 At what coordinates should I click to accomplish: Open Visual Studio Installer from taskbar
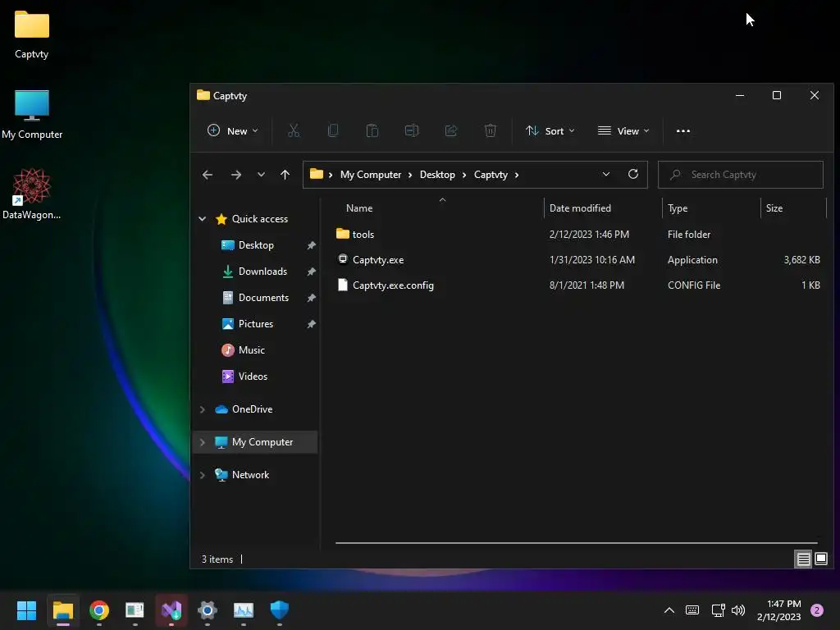point(171,610)
